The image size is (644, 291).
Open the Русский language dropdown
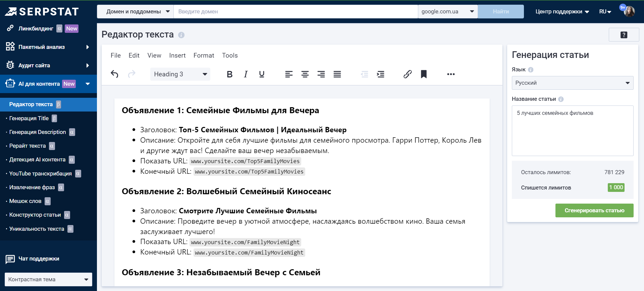pyautogui.click(x=572, y=83)
